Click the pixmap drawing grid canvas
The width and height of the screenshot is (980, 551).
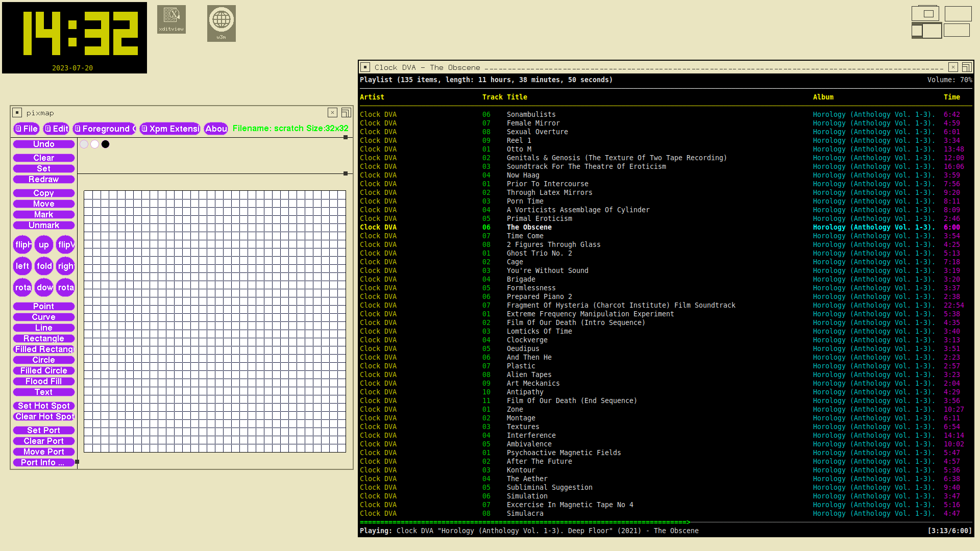pos(215,321)
